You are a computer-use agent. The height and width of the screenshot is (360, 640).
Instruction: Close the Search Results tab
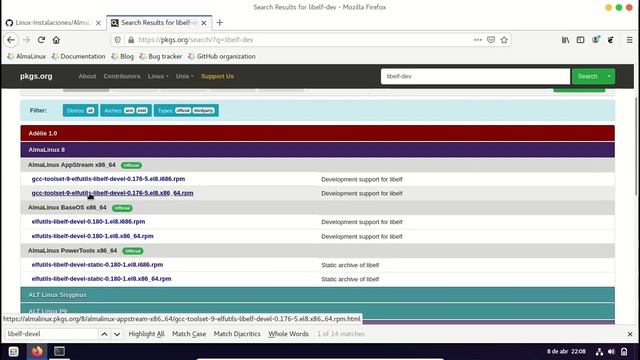(204, 23)
